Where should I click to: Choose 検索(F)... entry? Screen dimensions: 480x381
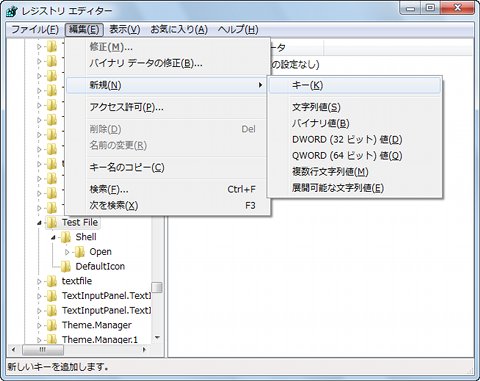pyautogui.click(x=168, y=189)
